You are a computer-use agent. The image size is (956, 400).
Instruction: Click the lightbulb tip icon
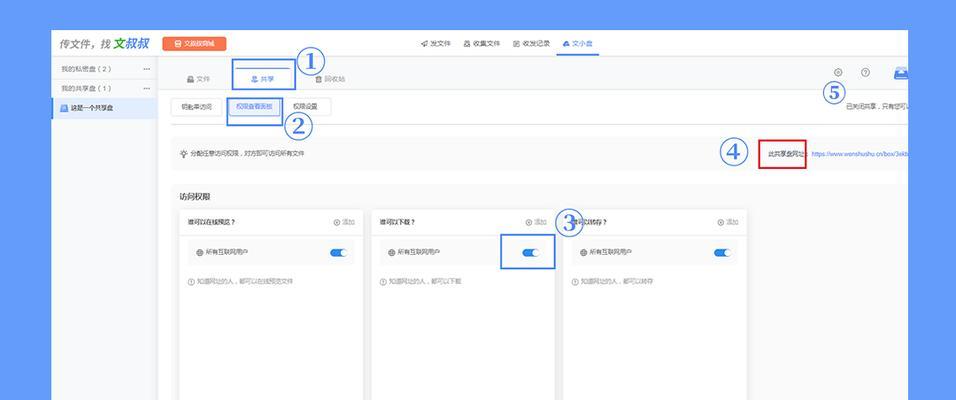(x=184, y=154)
